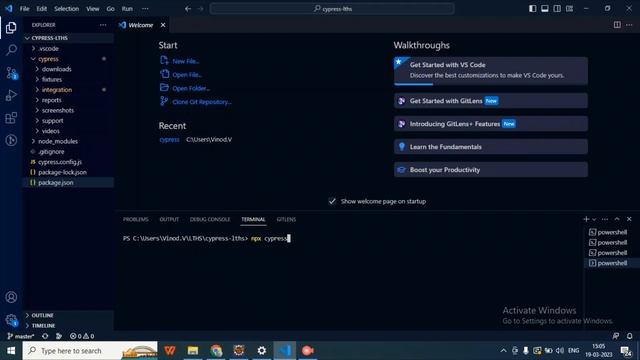Open terminal panel more actions ellipsis
The image size is (640, 360).
(x=605, y=219)
